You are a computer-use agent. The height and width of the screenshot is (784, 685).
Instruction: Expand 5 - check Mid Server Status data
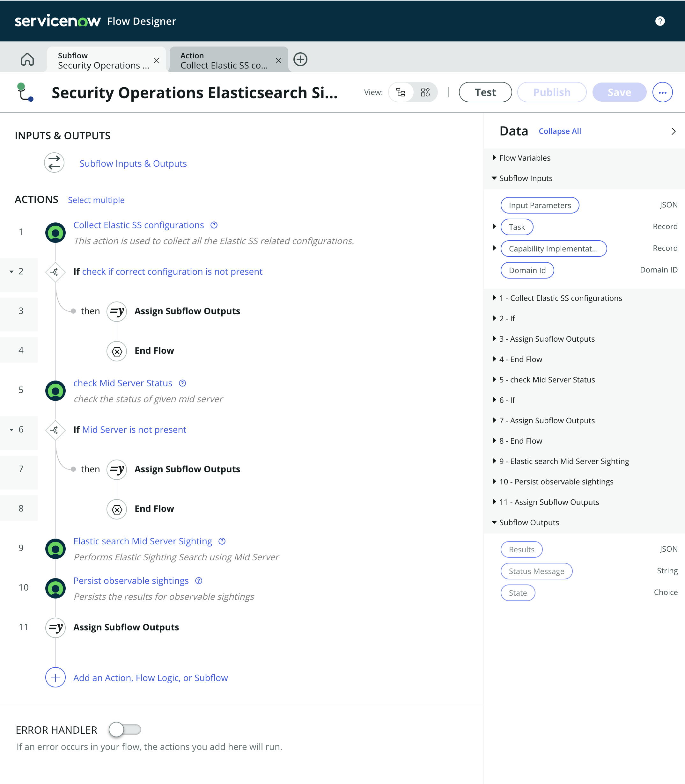coord(494,379)
